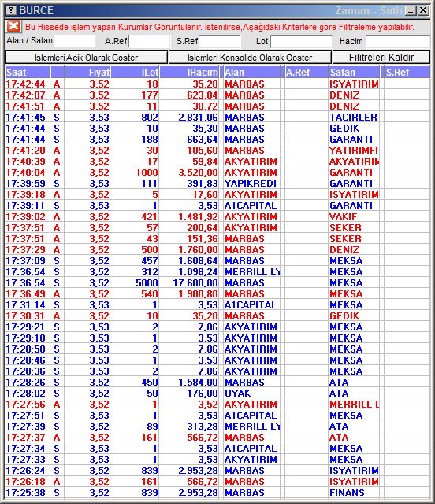Sort by the Saat column header
This screenshot has width=435, height=504.
pyautogui.click(x=28, y=73)
